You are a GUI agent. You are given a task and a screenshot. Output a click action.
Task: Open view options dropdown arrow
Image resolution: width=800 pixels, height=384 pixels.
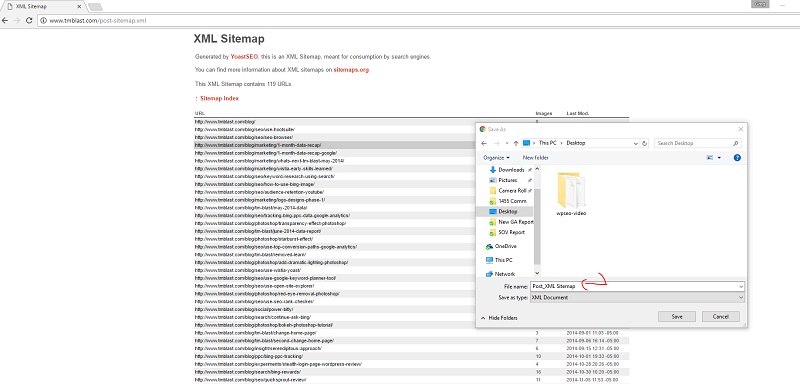tap(719, 158)
